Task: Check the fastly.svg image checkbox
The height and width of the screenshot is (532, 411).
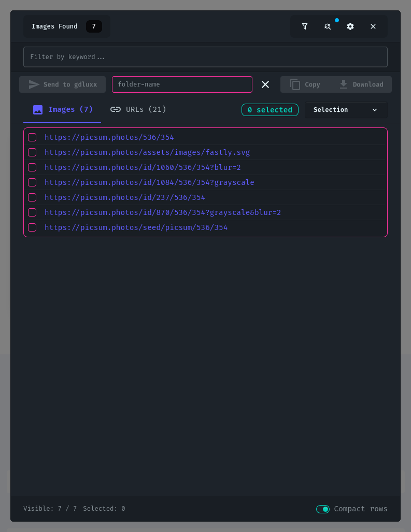Action: point(32,152)
